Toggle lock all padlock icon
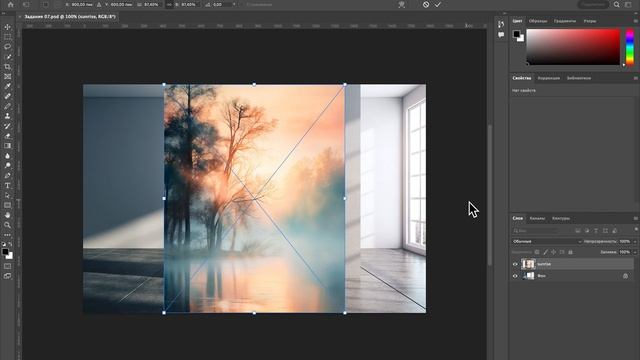 click(x=570, y=252)
